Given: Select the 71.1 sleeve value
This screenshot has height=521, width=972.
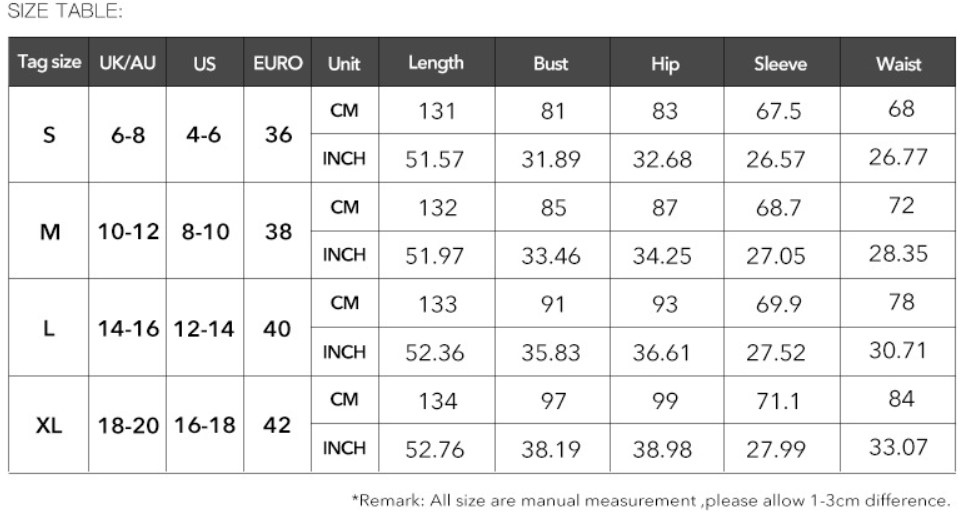Looking at the screenshot, I should tap(779, 401).
